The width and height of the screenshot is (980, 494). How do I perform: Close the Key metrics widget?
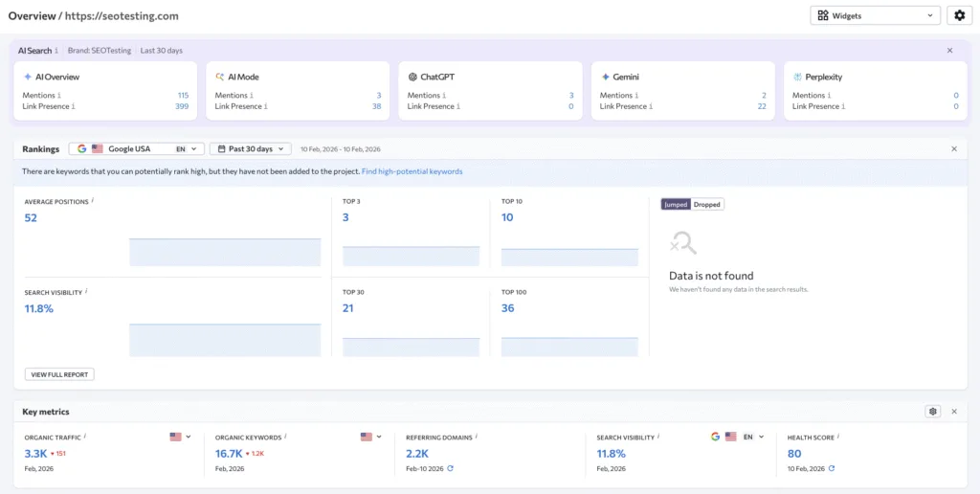tap(954, 412)
